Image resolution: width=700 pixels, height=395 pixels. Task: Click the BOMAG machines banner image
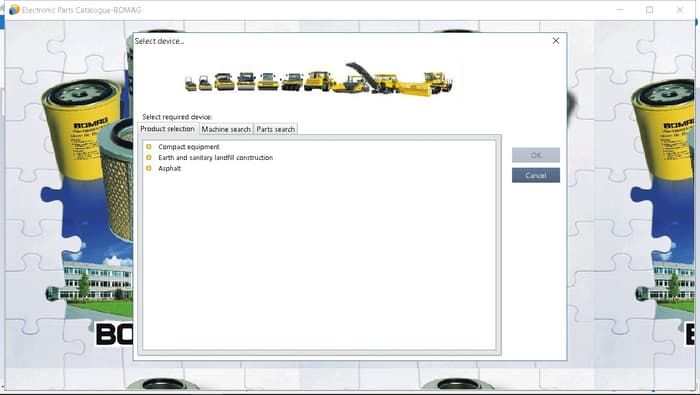pyautogui.click(x=319, y=79)
